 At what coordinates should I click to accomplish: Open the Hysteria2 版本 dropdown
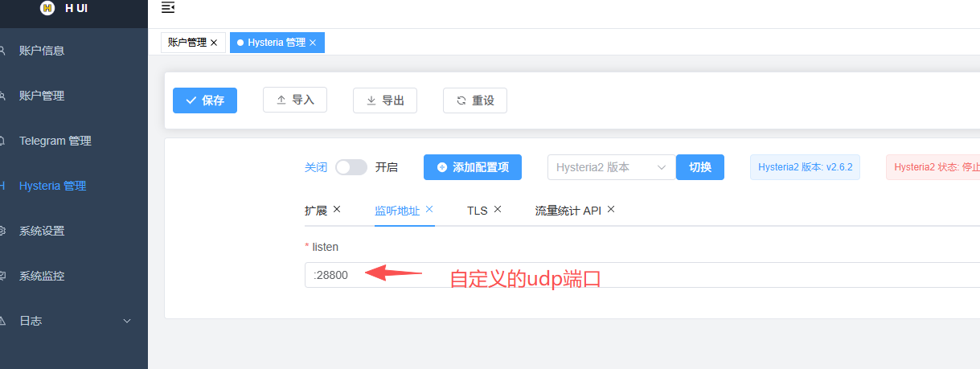coord(611,167)
